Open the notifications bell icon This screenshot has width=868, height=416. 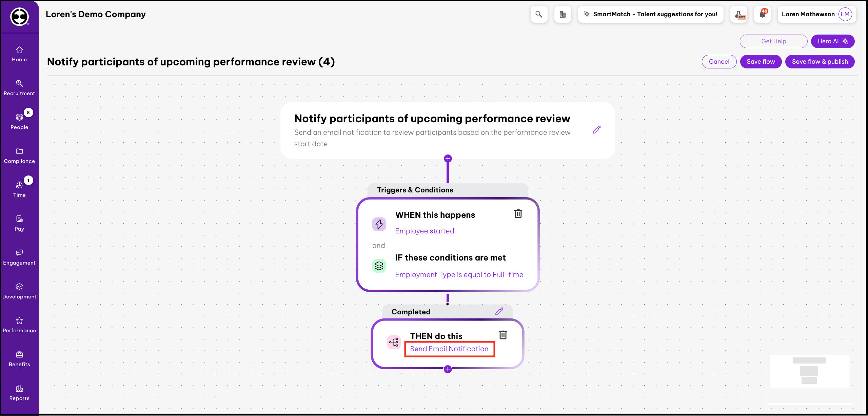coord(763,14)
